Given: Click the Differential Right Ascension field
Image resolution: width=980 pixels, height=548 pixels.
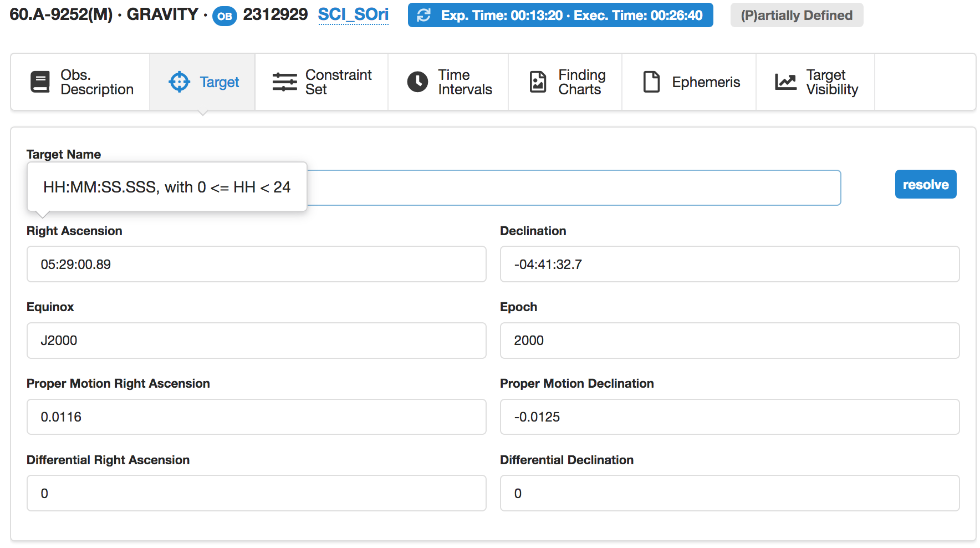Looking at the screenshot, I should [x=256, y=494].
